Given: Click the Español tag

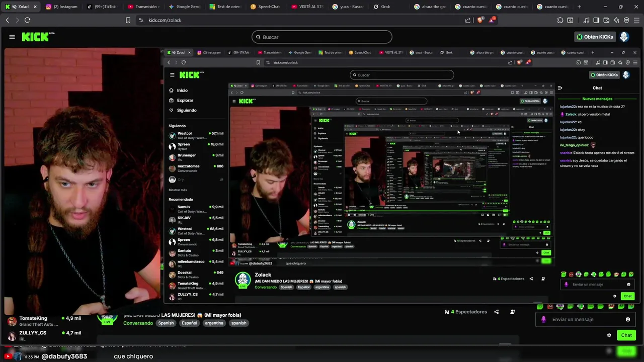Looking at the screenshot, I should pos(189,323).
